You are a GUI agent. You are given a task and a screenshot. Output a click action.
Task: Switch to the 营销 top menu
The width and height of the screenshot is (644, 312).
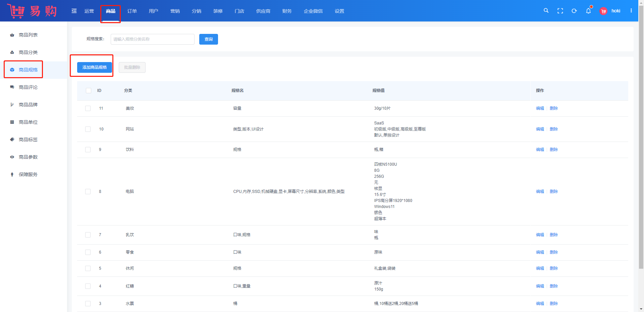tap(175, 11)
